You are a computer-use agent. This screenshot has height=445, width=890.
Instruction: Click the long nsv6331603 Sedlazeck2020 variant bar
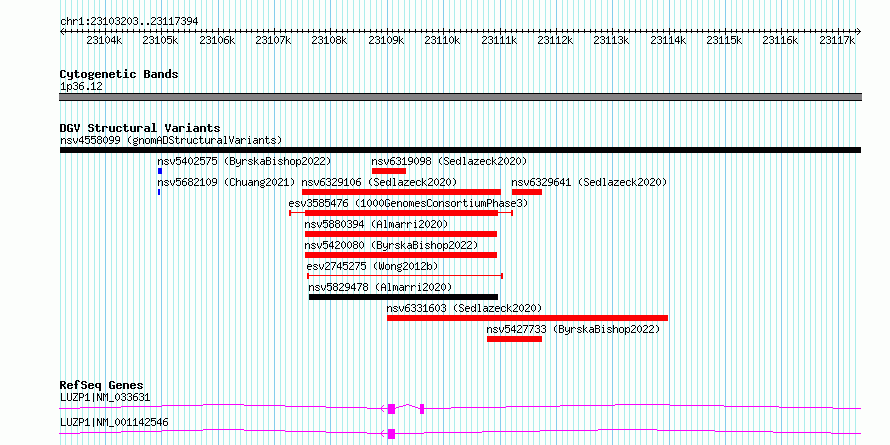coord(527,318)
